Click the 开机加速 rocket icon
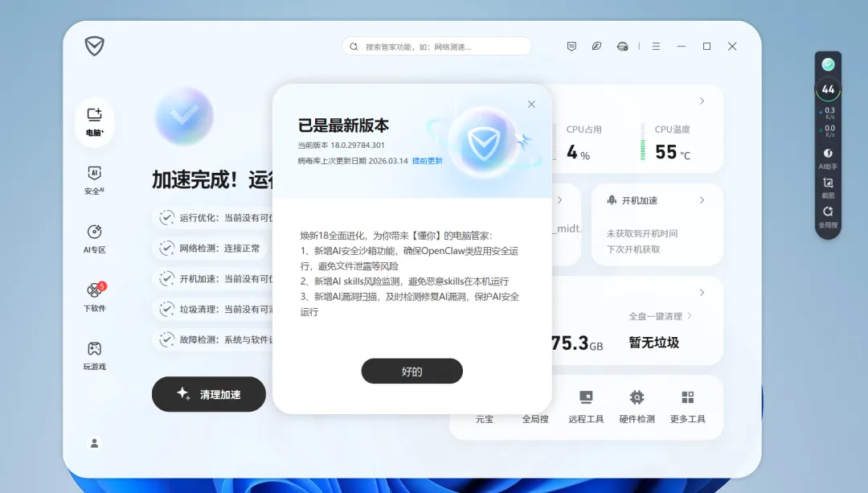This screenshot has width=868, height=493. [612, 200]
